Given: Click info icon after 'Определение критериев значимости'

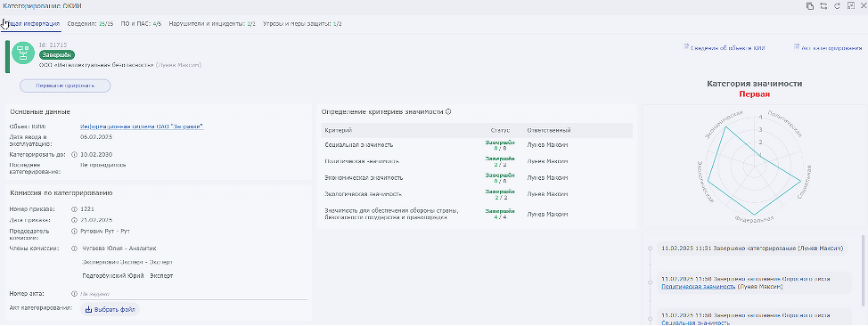Looking at the screenshot, I should click(448, 111).
